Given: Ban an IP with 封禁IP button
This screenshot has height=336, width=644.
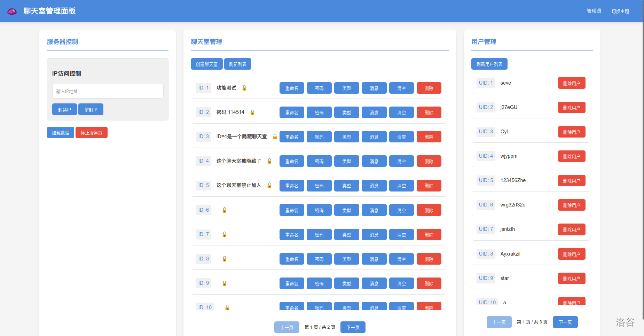Looking at the screenshot, I should [64, 110].
